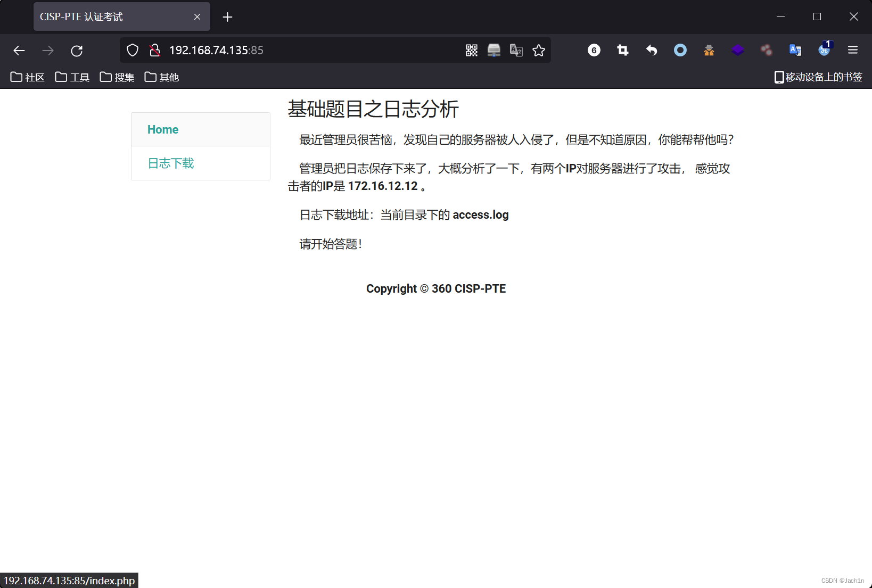The height and width of the screenshot is (588, 872).
Task: Open extension with notification badge 1
Action: 825,49
